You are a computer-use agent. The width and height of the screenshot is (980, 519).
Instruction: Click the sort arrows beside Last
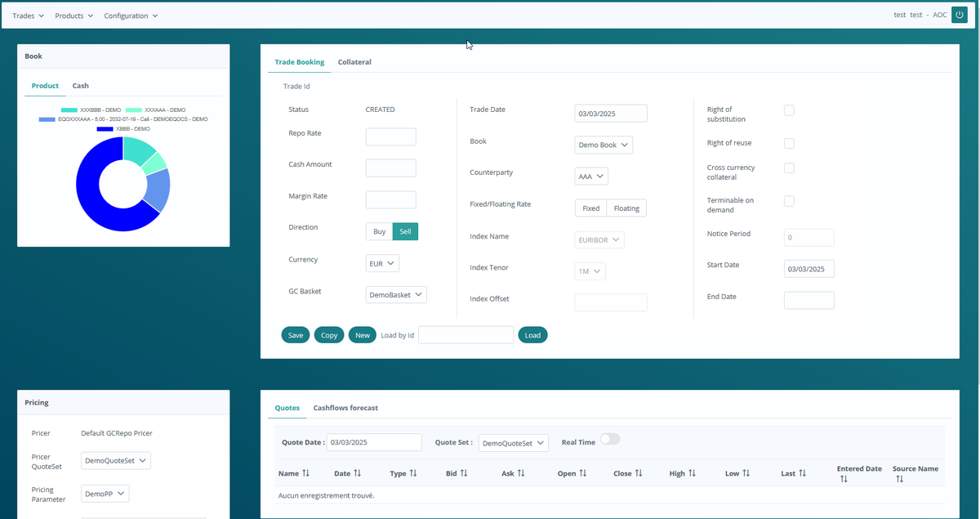point(803,473)
